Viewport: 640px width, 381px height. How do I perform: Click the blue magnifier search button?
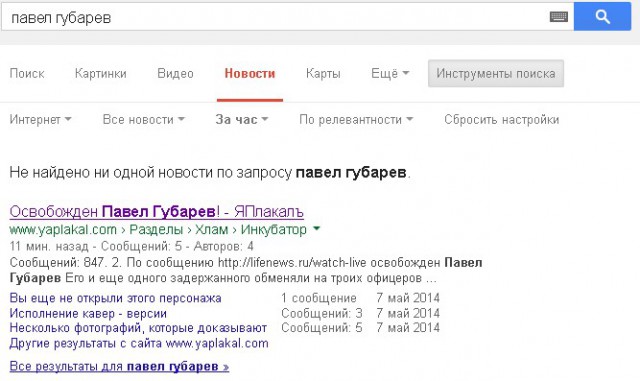click(602, 16)
